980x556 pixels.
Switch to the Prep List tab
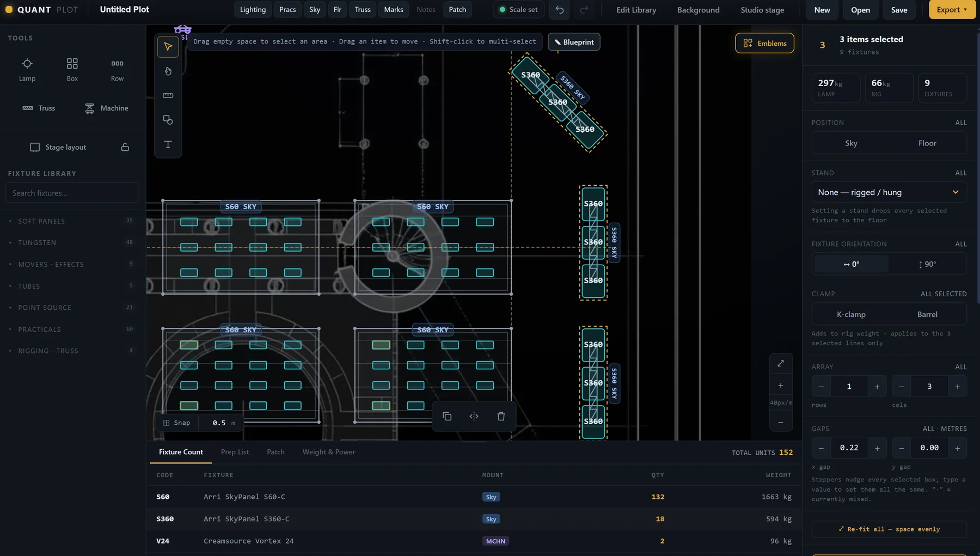[x=235, y=453]
